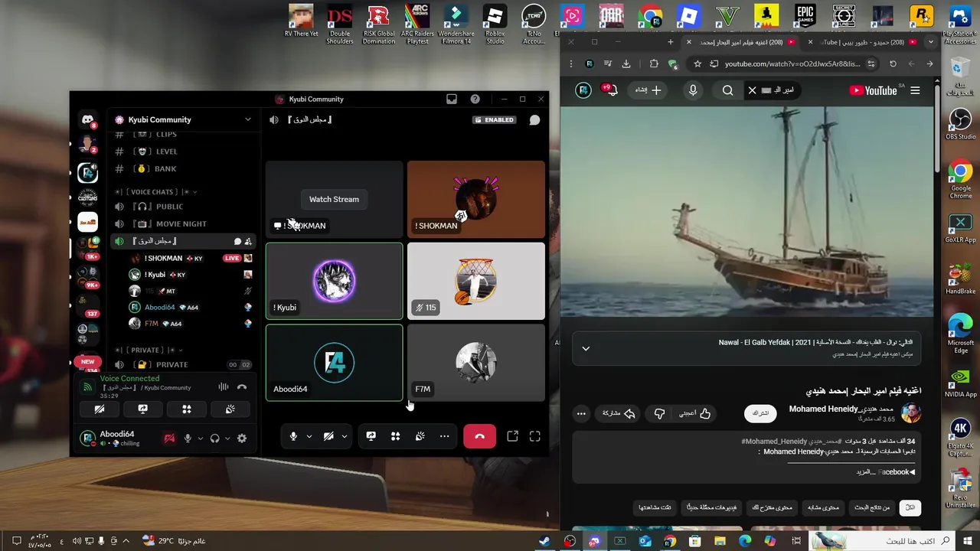Screen dimensions: 980x551
Task: Open Chrome downloads icon
Action: tap(626, 64)
